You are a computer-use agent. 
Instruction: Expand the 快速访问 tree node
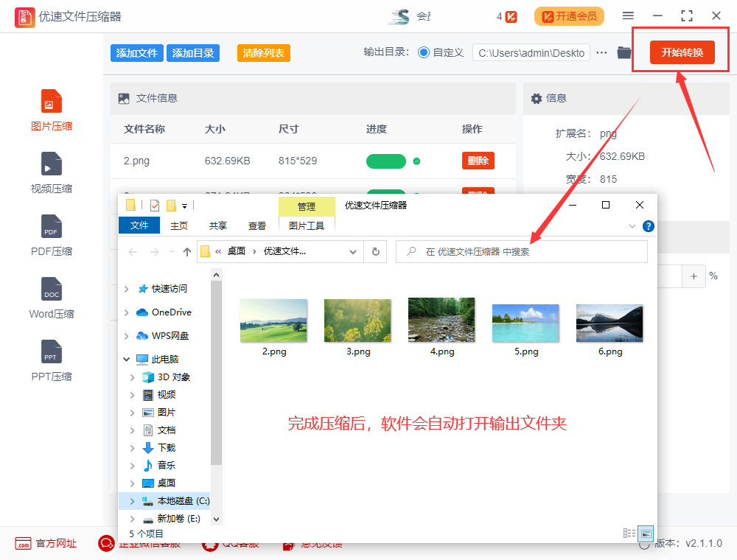tap(127, 289)
